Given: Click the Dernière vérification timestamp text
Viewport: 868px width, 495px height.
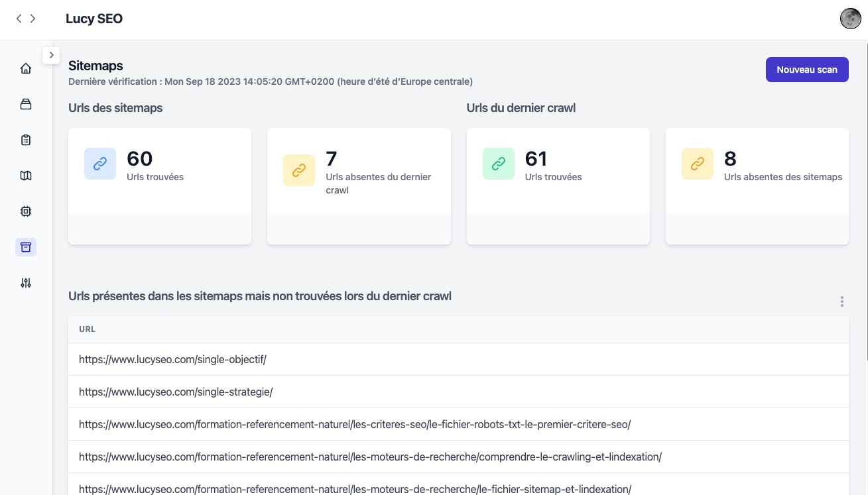Looking at the screenshot, I should (271, 82).
